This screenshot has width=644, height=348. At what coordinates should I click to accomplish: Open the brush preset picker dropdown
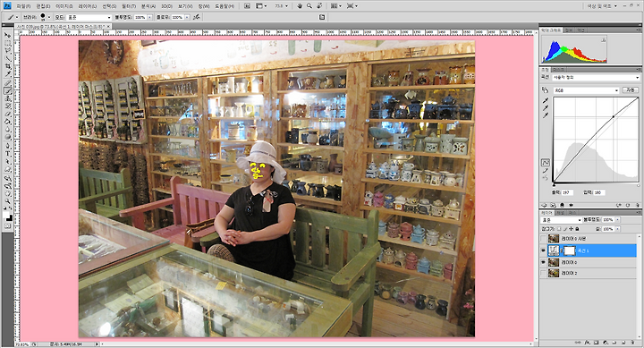(x=49, y=17)
